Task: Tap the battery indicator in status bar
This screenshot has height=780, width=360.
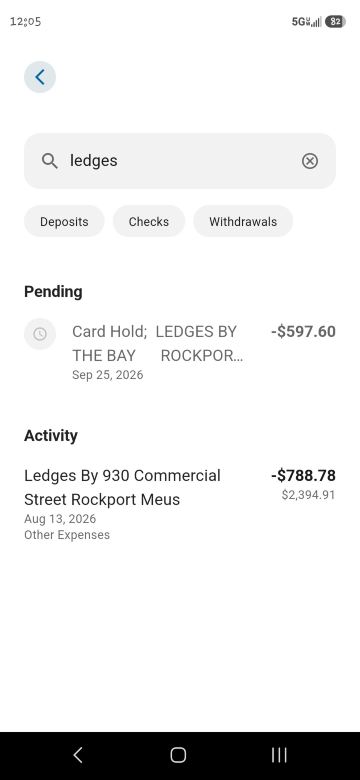Action: click(x=335, y=21)
